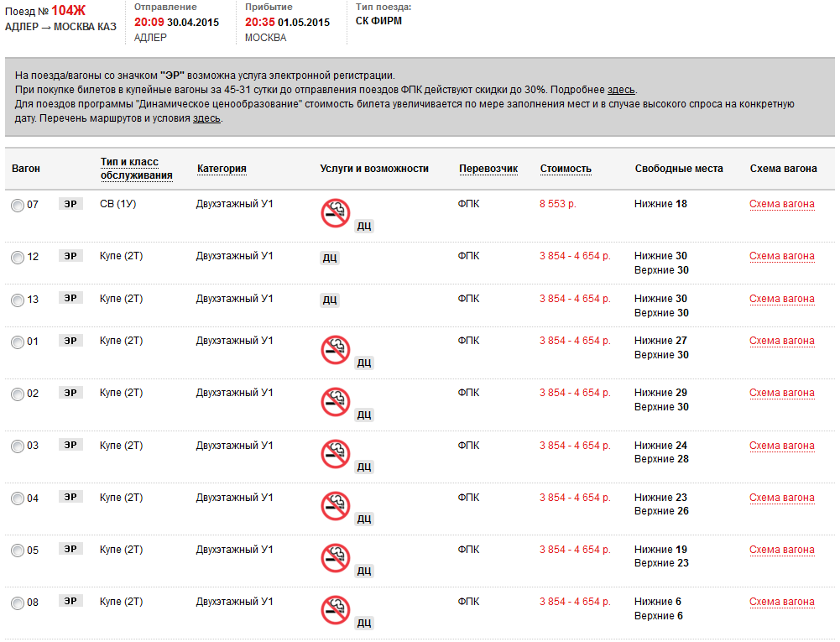This screenshot has height=642, width=840.
Task: Click the 'Перевозчик' column header
Action: pyautogui.click(x=488, y=169)
